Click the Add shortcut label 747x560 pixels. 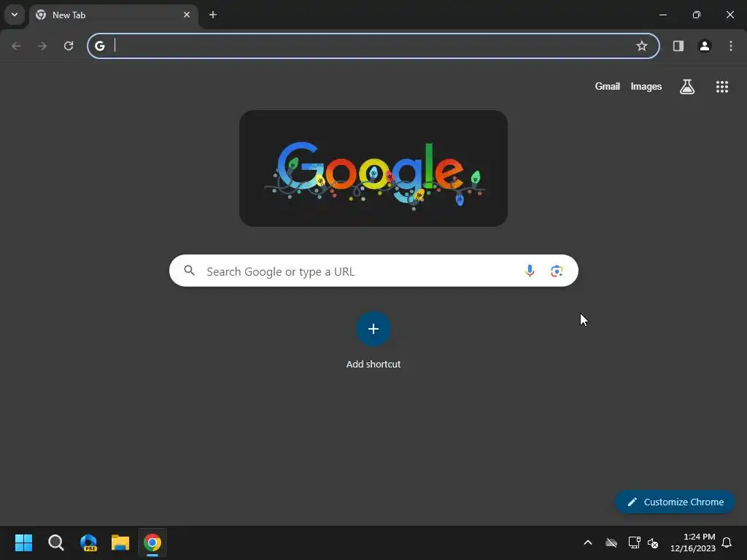click(x=373, y=365)
